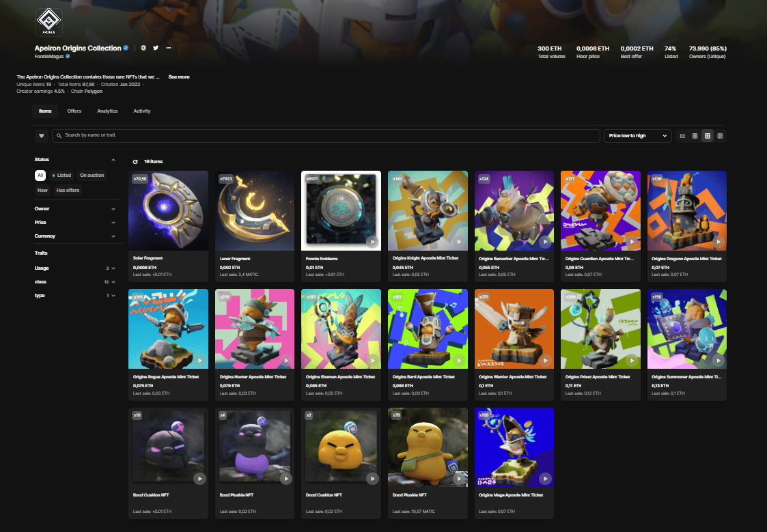Switch to the Offers tab
Screen dimensions: 767x532
[x=74, y=111]
